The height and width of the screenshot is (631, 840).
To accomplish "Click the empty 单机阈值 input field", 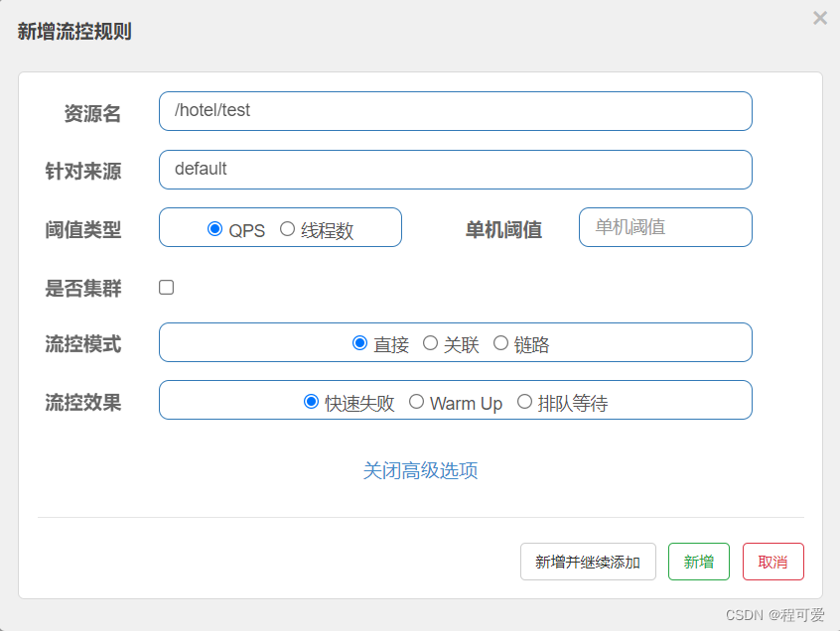I will pos(665,227).
